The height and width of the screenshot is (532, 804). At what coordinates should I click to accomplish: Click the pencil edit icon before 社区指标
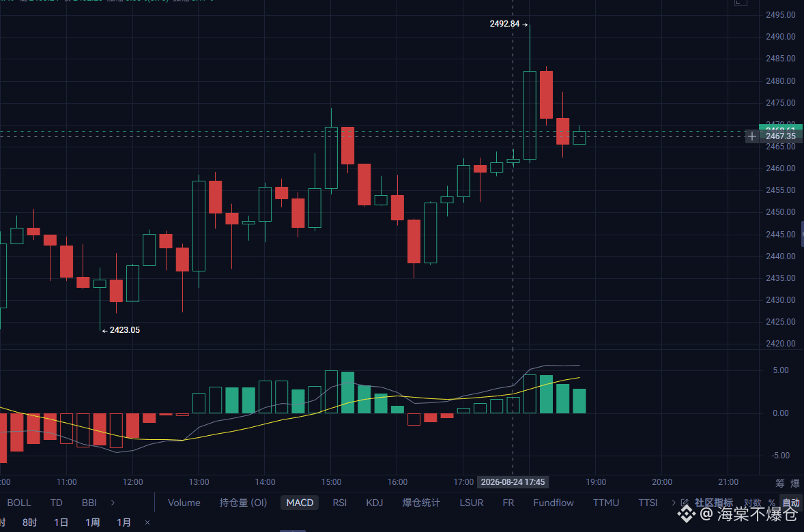[685, 503]
